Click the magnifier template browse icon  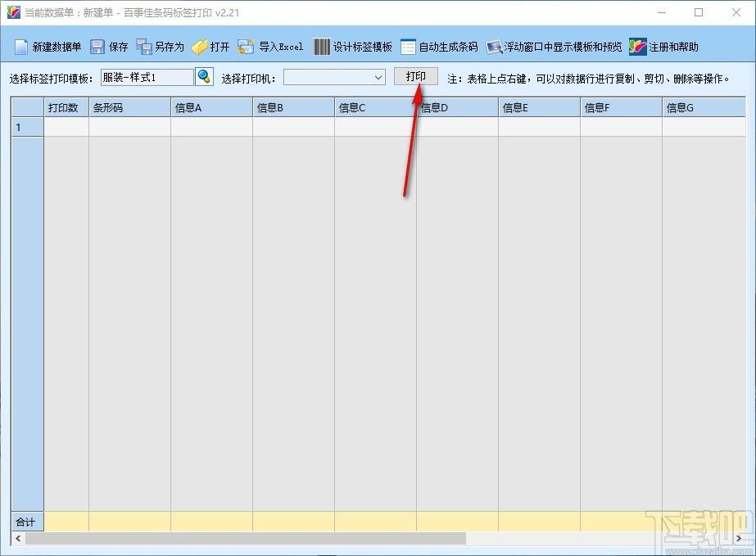204,77
